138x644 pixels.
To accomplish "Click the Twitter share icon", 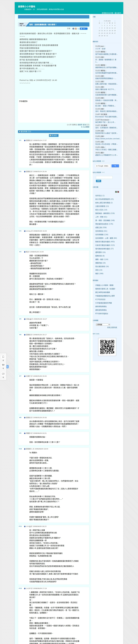I will click(x=78, y=29).
